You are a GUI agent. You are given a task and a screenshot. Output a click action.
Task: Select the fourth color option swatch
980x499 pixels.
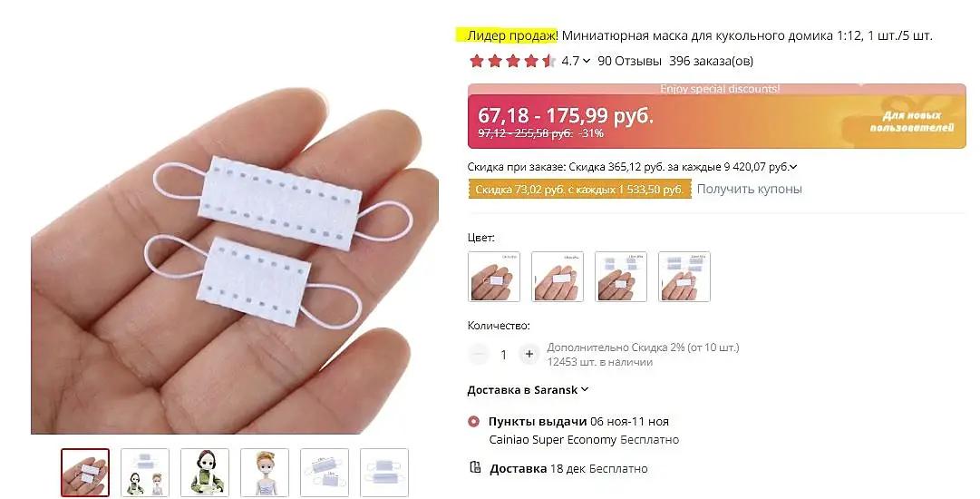pyautogui.click(x=684, y=277)
